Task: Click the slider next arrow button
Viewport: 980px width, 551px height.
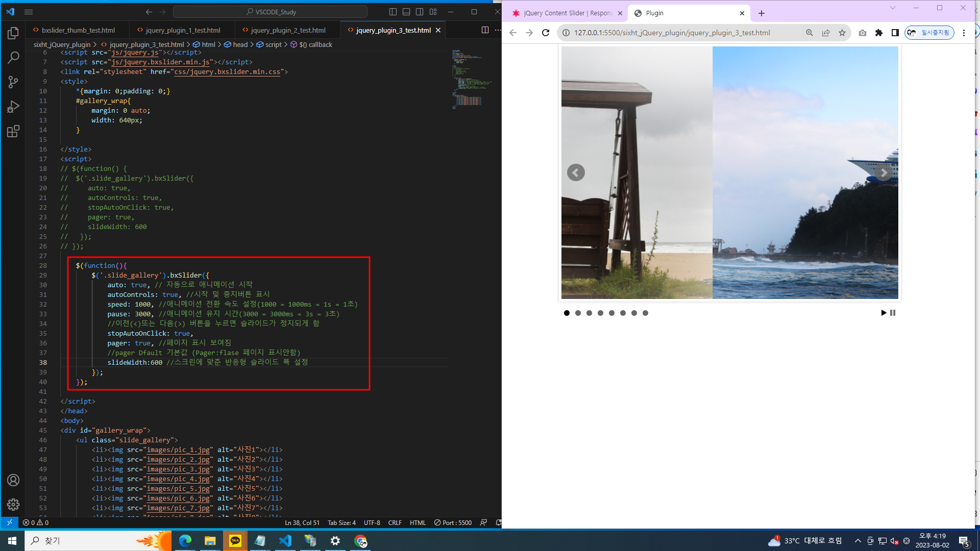Action: tap(884, 173)
